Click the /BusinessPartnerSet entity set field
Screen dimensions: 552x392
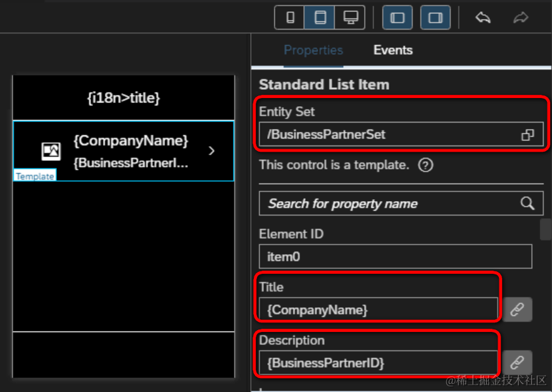(x=401, y=134)
